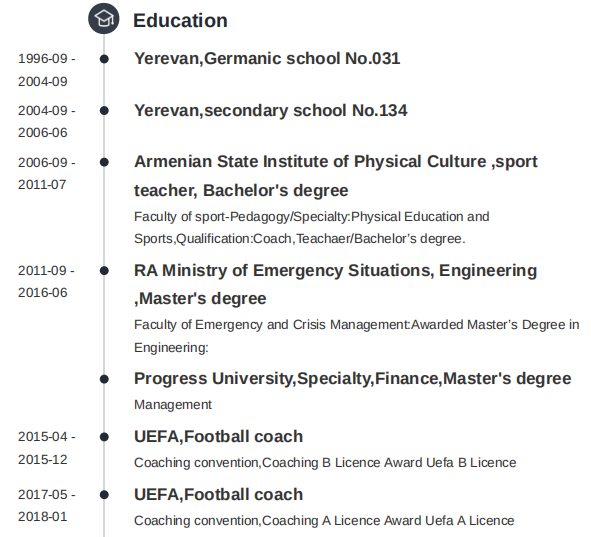Click timeline dot beside Progress University

[x=104, y=379]
